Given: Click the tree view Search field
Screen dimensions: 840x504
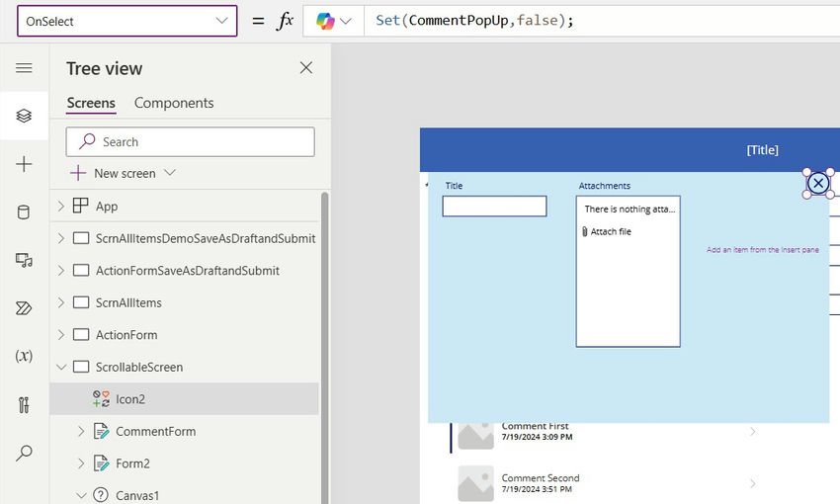Looking at the screenshot, I should 190,142.
